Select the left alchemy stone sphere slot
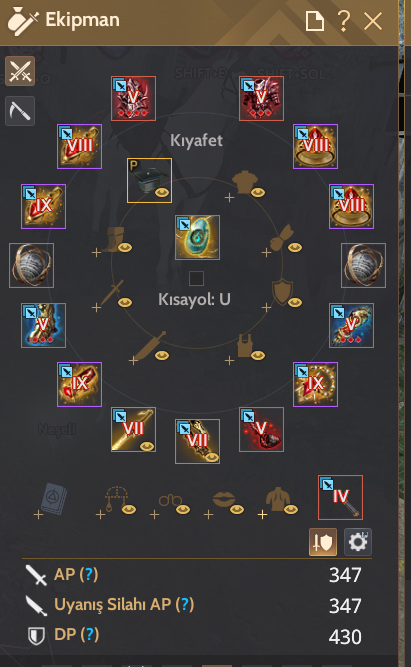The height and width of the screenshot is (667, 411). 31,265
